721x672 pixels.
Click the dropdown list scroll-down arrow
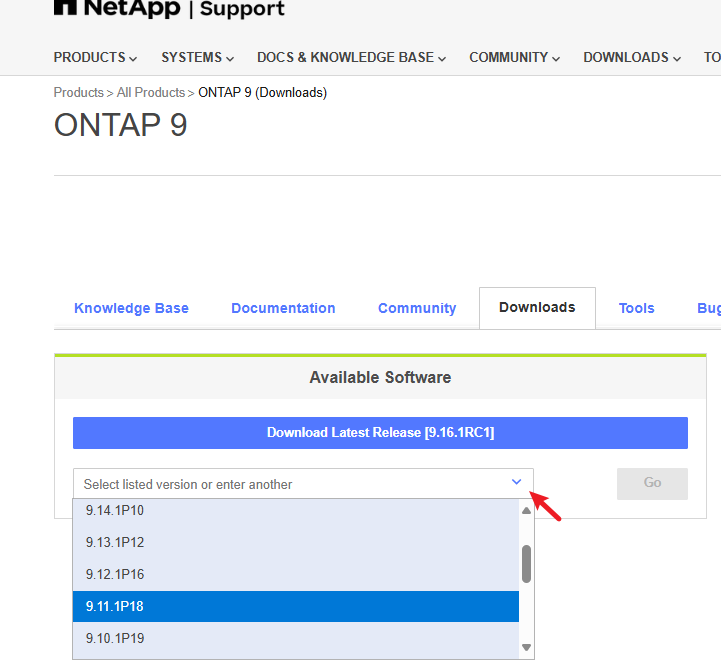[x=526, y=647]
